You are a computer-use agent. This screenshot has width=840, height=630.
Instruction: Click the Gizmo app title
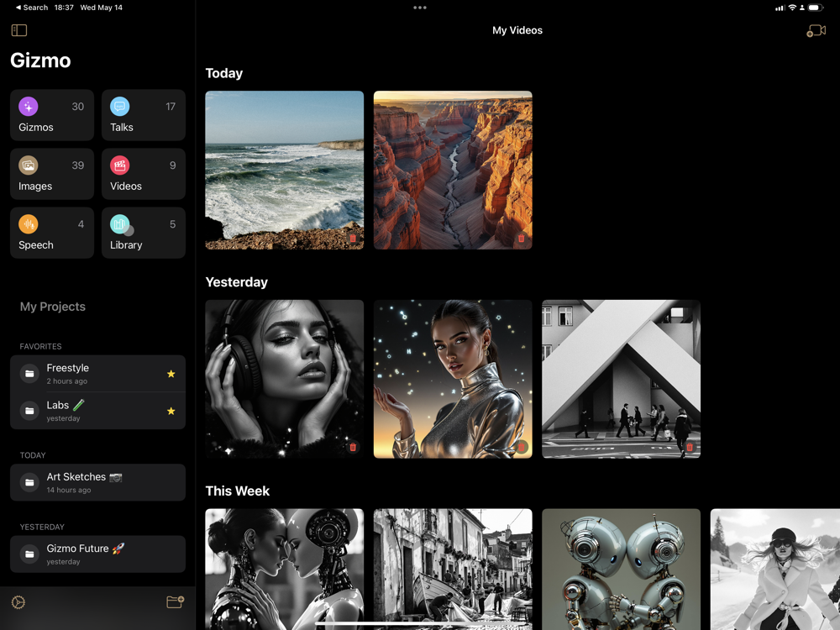[x=40, y=60]
